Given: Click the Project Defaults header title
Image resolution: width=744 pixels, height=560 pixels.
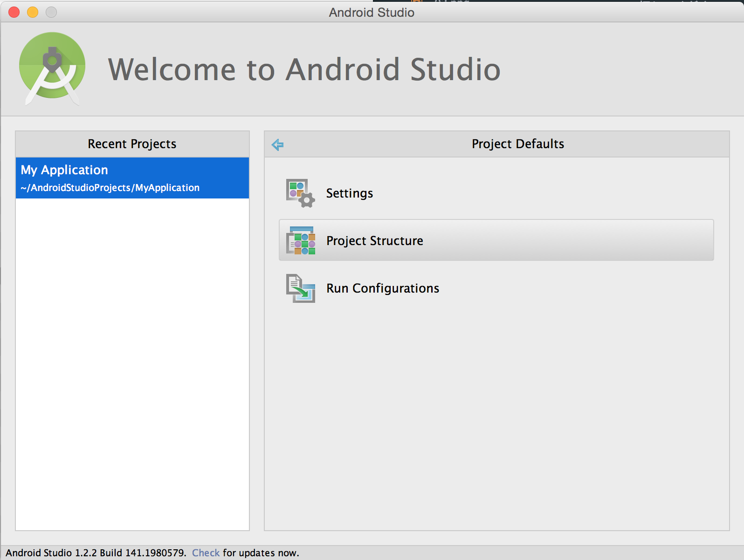Looking at the screenshot, I should click(518, 144).
